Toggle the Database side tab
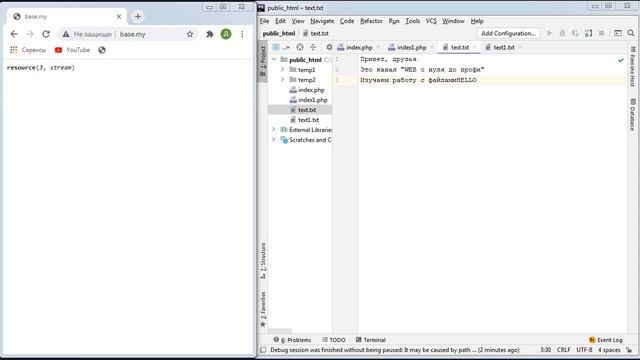The width and height of the screenshot is (640, 360). point(633,115)
